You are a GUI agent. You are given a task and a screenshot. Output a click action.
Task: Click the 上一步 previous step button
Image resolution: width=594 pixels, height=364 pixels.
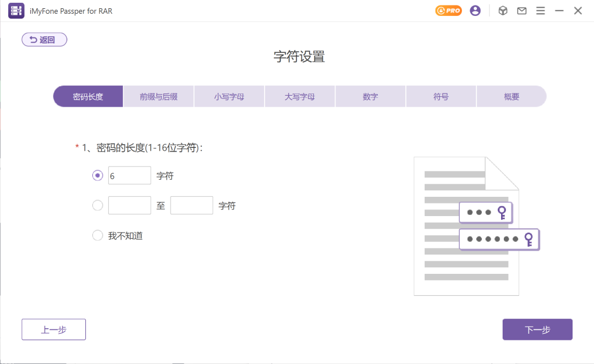[x=53, y=329]
